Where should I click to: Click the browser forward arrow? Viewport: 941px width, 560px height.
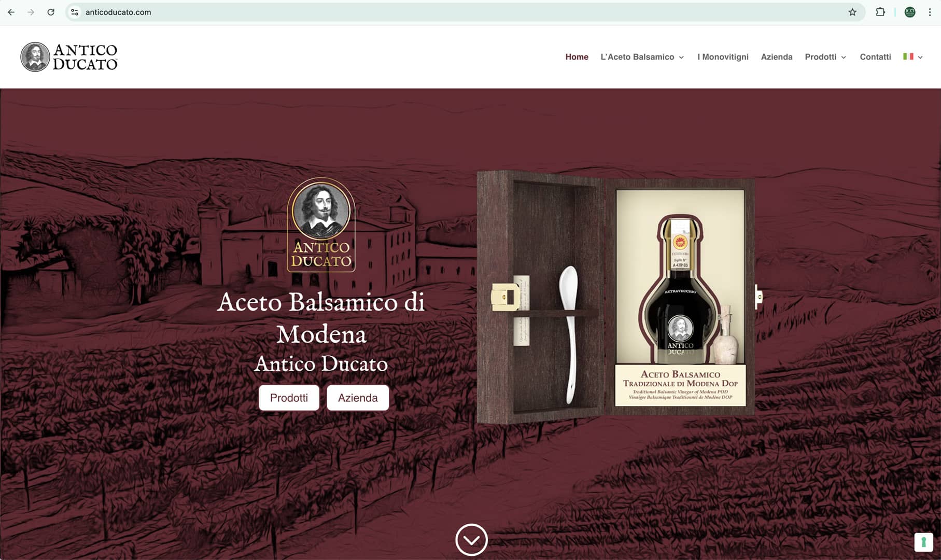coord(31,12)
